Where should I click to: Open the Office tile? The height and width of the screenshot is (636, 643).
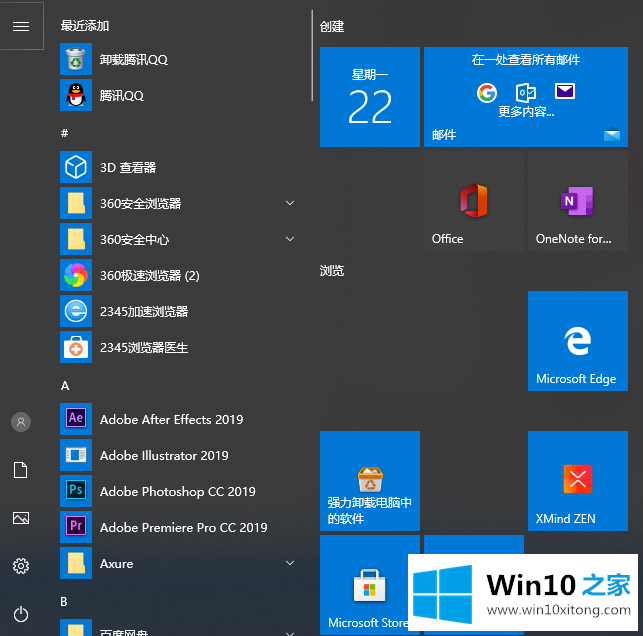(x=474, y=201)
